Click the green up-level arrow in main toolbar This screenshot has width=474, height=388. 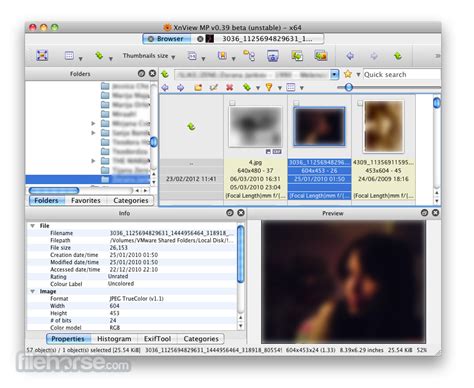click(398, 56)
